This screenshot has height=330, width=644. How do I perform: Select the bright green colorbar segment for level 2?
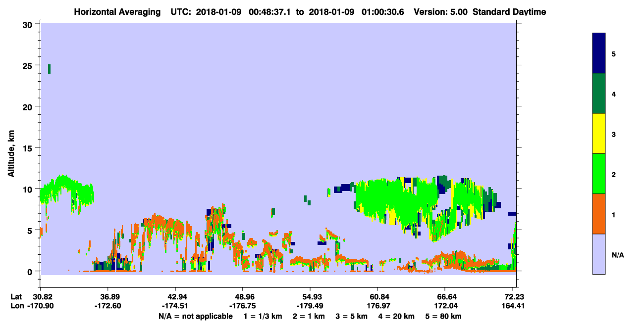[x=599, y=174]
